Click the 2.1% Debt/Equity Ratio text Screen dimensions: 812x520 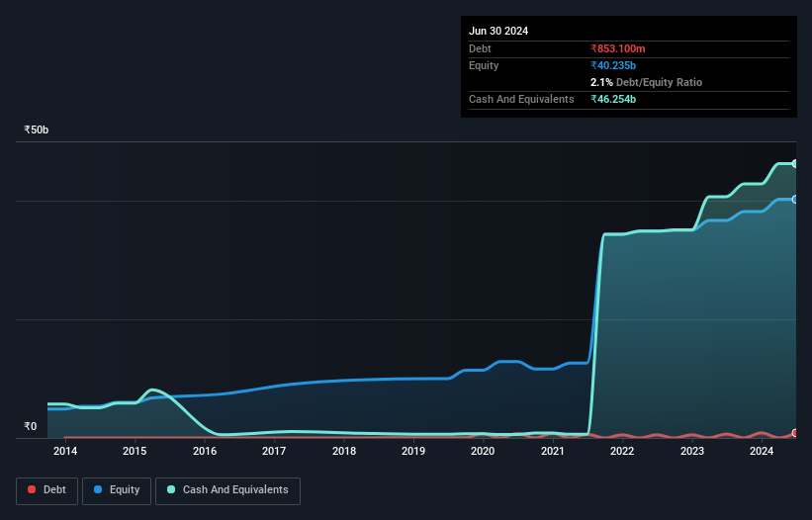[646, 82]
